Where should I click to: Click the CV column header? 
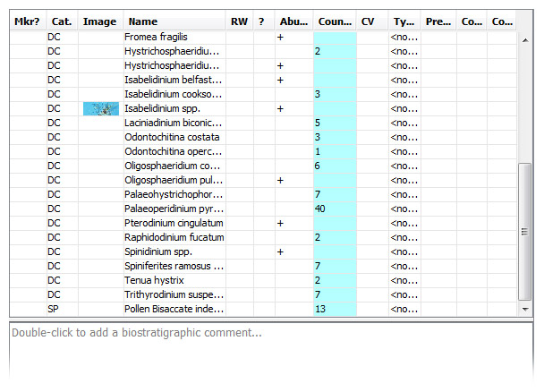coord(372,21)
